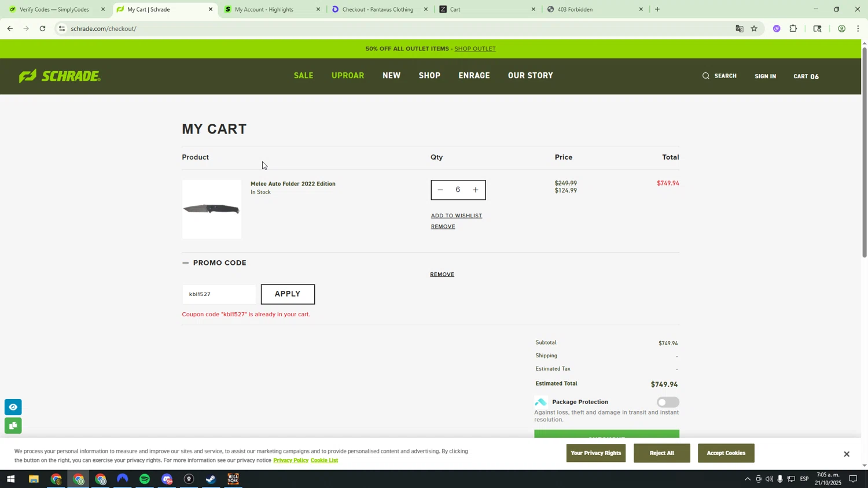The height and width of the screenshot is (488, 868).
Task: Click the knife product thumbnail
Action: tap(211, 209)
